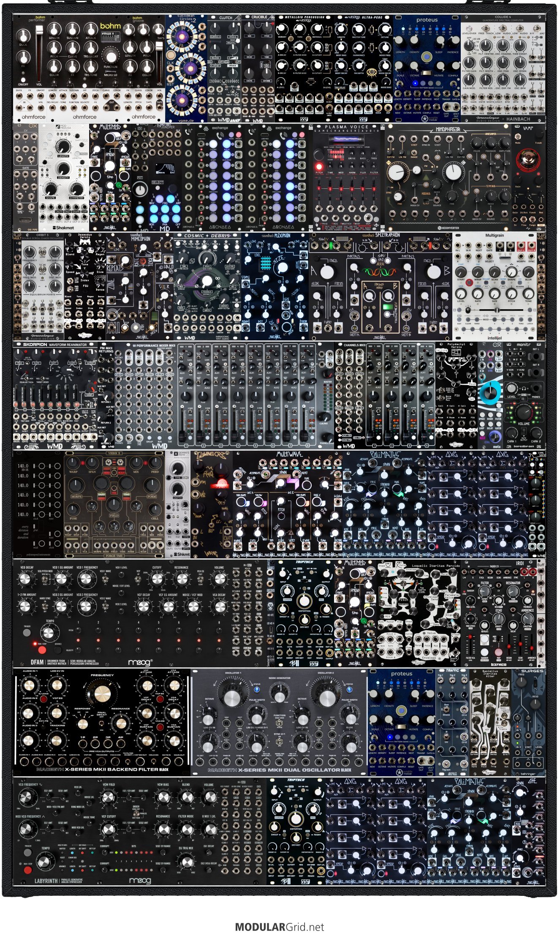
Task: Select the Collide 4 module
Action: coord(503,68)
